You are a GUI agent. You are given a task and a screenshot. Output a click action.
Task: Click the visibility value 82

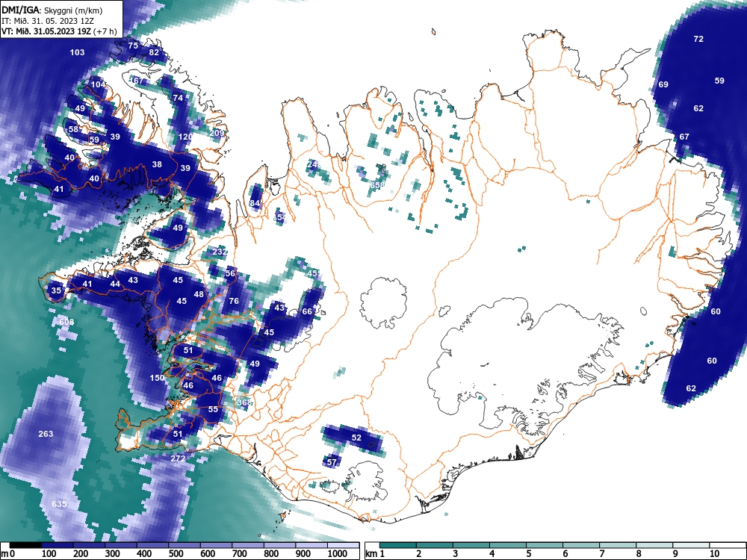pyautogui.click(x=154, y=52)
